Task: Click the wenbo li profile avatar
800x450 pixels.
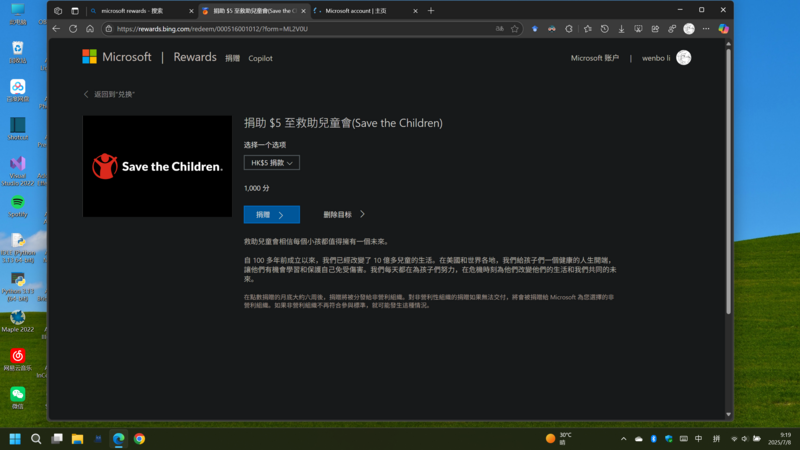Action: (684, 58)
